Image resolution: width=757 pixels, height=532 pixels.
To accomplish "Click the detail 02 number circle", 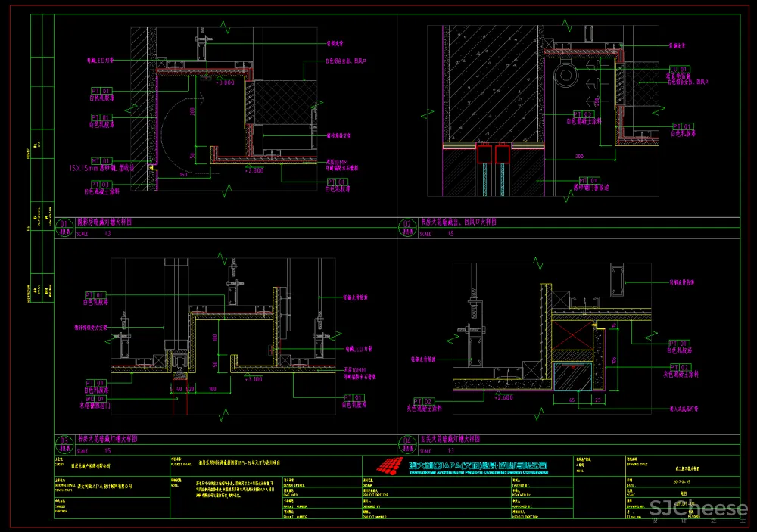I will (x=408, y=226).
